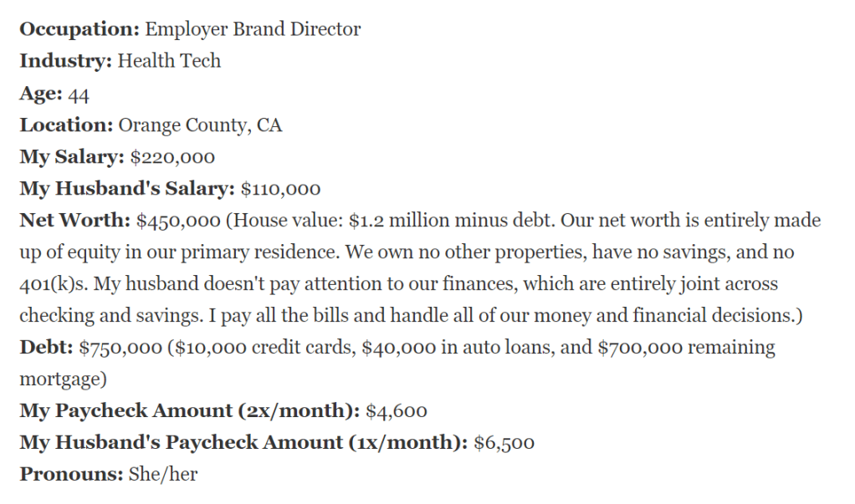Click the bold "Location:" label
Image resolution: width=855 pixels, height=504 pixels.
pos(66,125)
